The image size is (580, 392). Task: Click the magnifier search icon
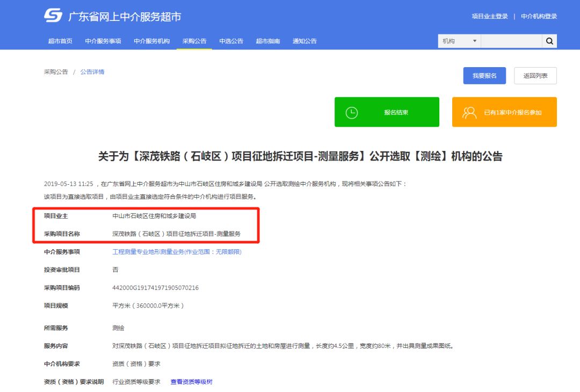coord(549,41)
